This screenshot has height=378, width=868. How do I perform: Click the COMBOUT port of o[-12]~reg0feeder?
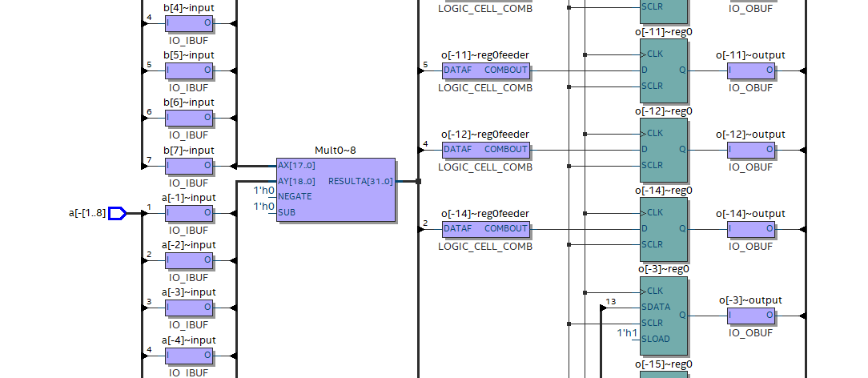coord(506,150)
